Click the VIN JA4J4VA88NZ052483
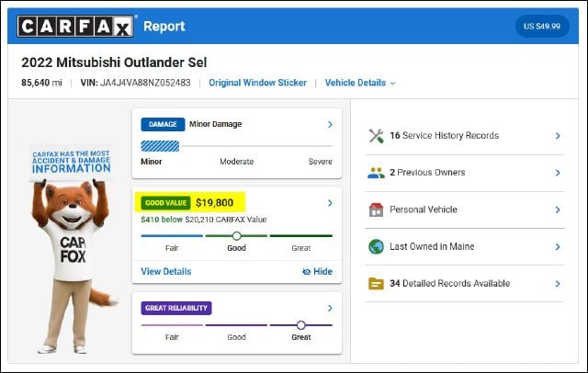Screen dimensions: 588x373 coord(135,83)
